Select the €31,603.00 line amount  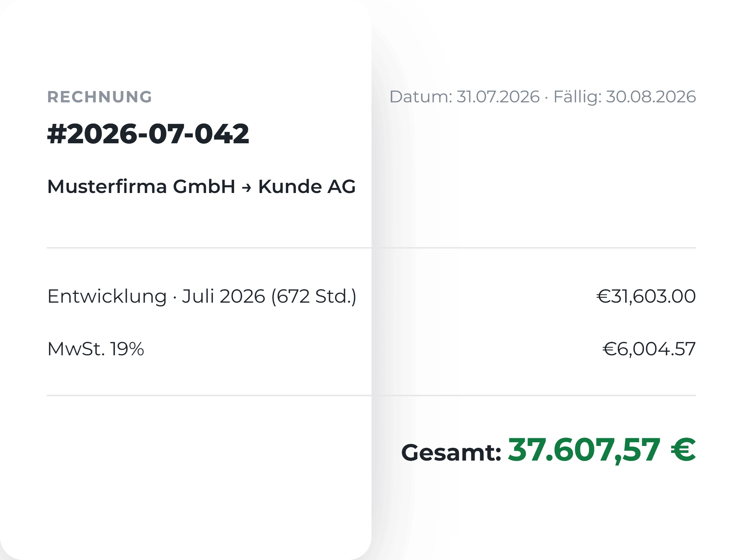(x=646, y=296)
